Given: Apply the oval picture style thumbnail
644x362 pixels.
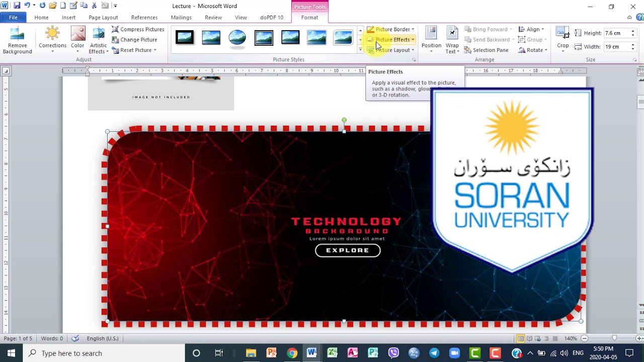Looking at the screenshot, I should [237, 38].
